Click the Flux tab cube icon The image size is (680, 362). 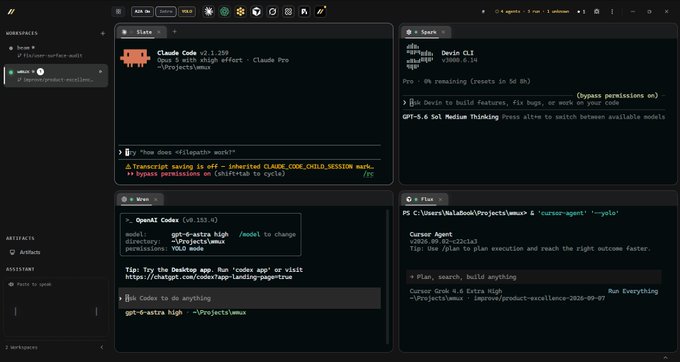pos(409,199)
